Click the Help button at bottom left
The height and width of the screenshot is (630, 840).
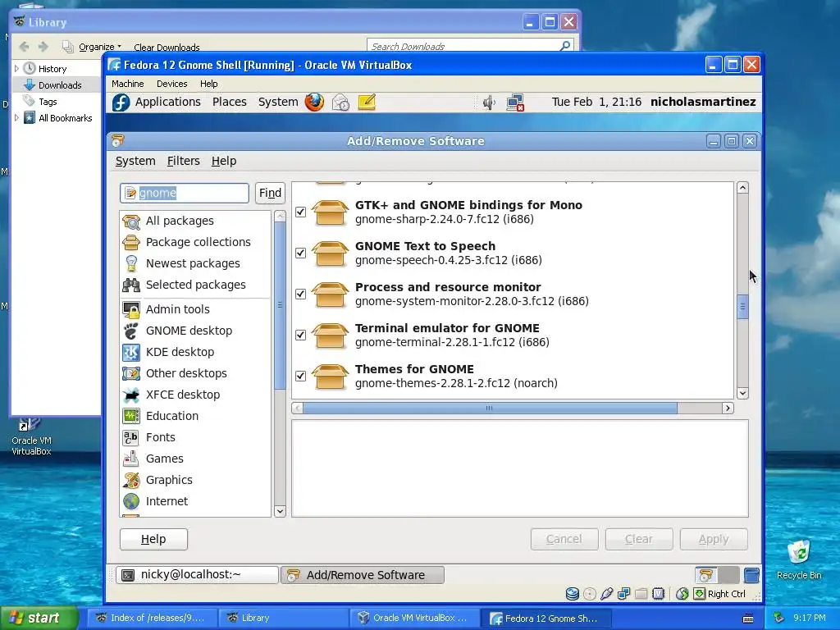point(153,539)
